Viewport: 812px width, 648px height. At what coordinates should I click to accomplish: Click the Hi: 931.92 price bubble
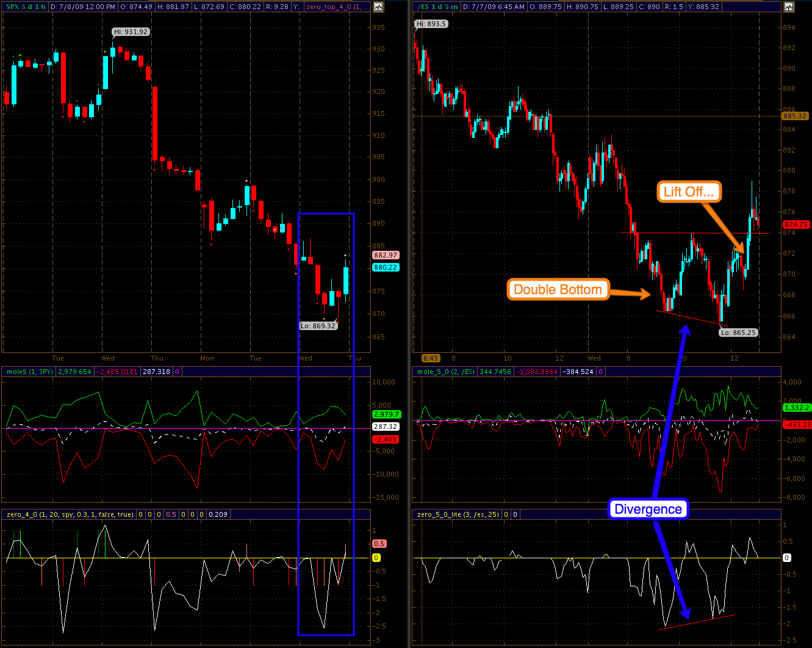coord(131,32)
